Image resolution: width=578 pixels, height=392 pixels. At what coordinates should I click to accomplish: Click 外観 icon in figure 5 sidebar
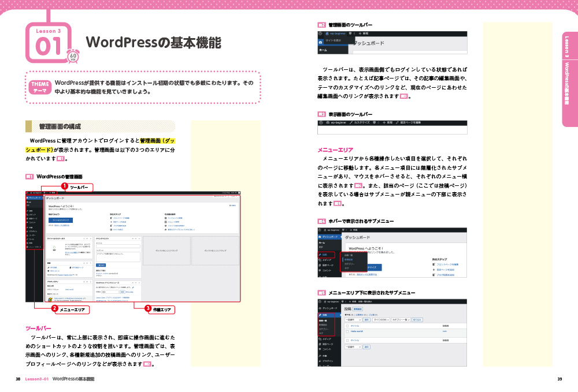[x=320, y=356]
